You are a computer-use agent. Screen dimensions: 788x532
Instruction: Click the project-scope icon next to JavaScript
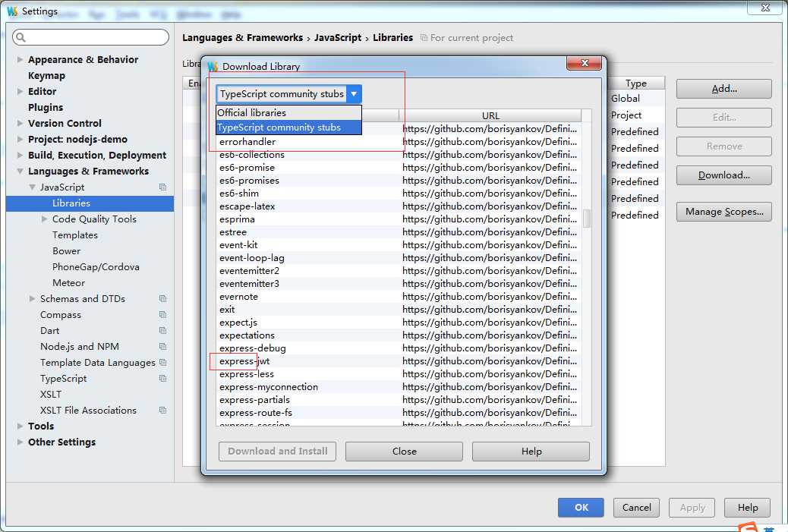(x=162, y=187)
